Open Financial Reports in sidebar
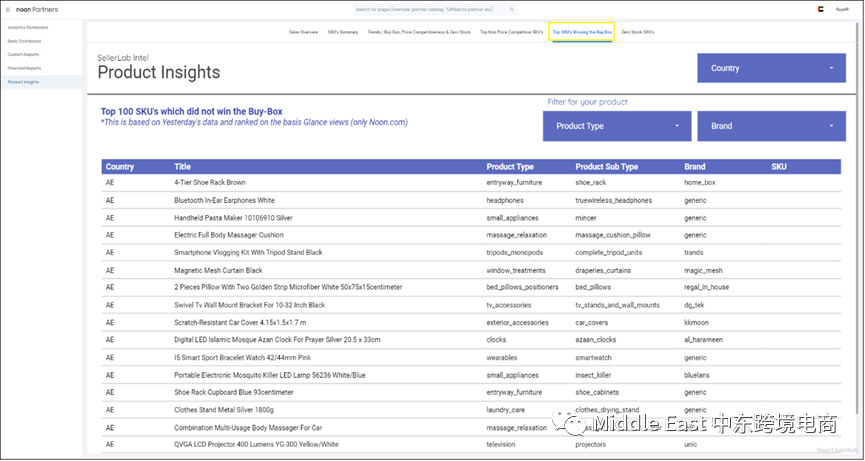 coord(24,68)
